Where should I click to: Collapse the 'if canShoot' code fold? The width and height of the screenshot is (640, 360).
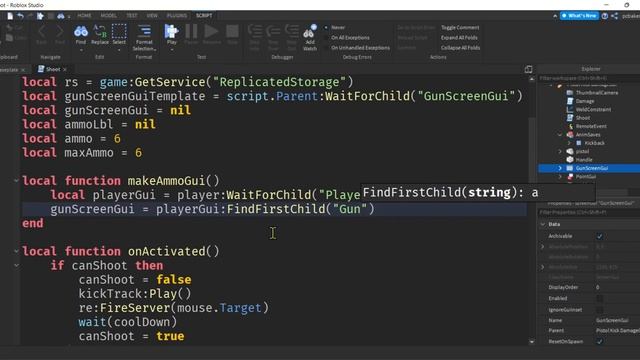tap(16, 265)
